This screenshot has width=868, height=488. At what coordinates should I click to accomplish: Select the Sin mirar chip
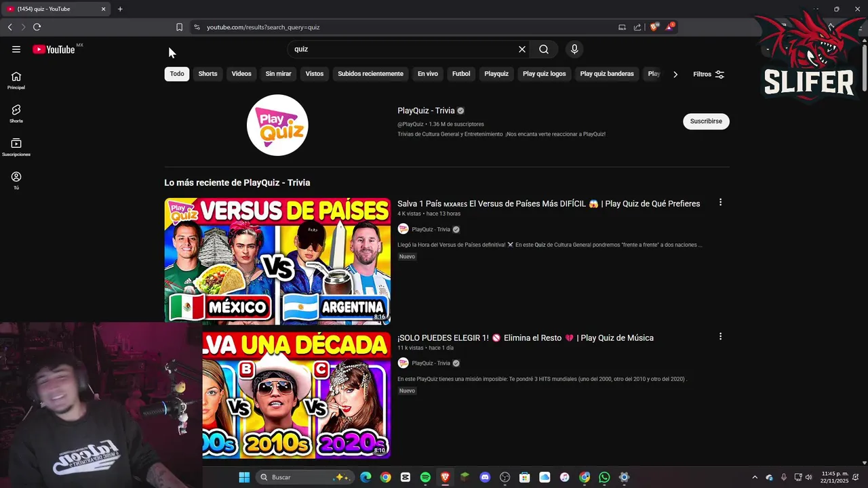click(278, 74)
